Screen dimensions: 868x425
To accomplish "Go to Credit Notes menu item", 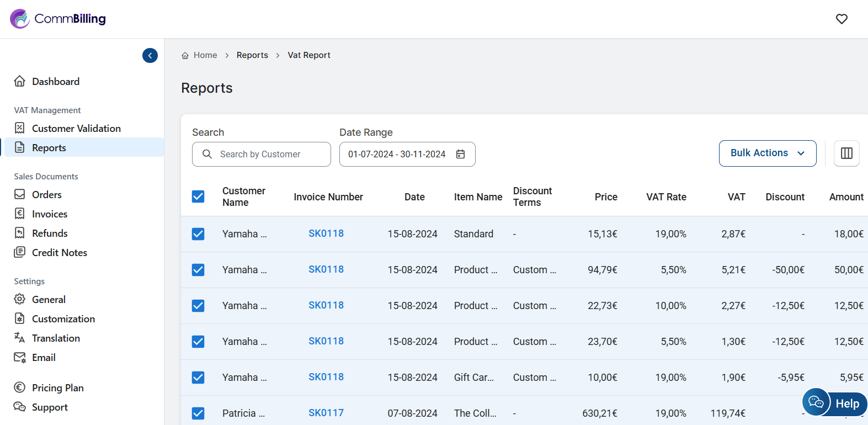I will click(x=60, y=253).
